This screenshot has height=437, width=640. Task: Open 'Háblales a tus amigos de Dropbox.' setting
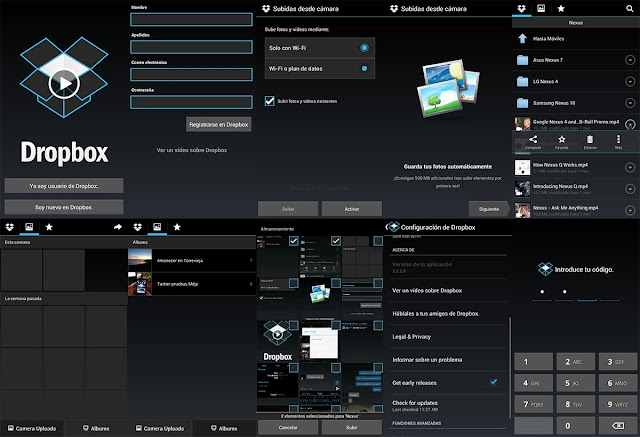pos(448,313)
